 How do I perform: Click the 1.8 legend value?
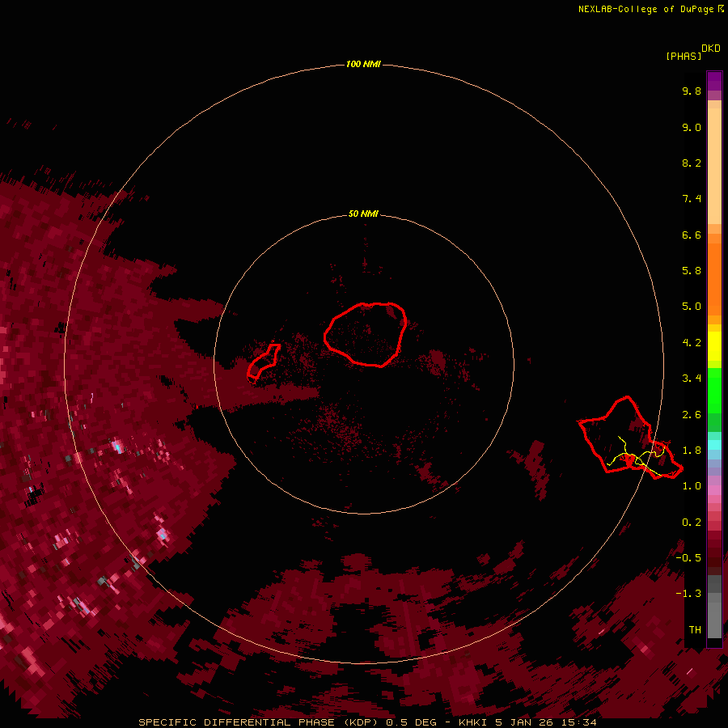(692, 451)
